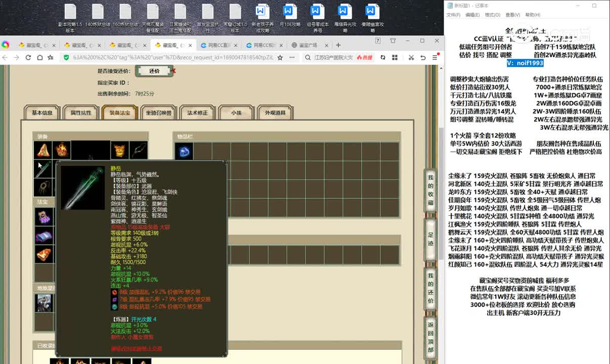Open Notepad 编辑(E) menu

[472, 15]
